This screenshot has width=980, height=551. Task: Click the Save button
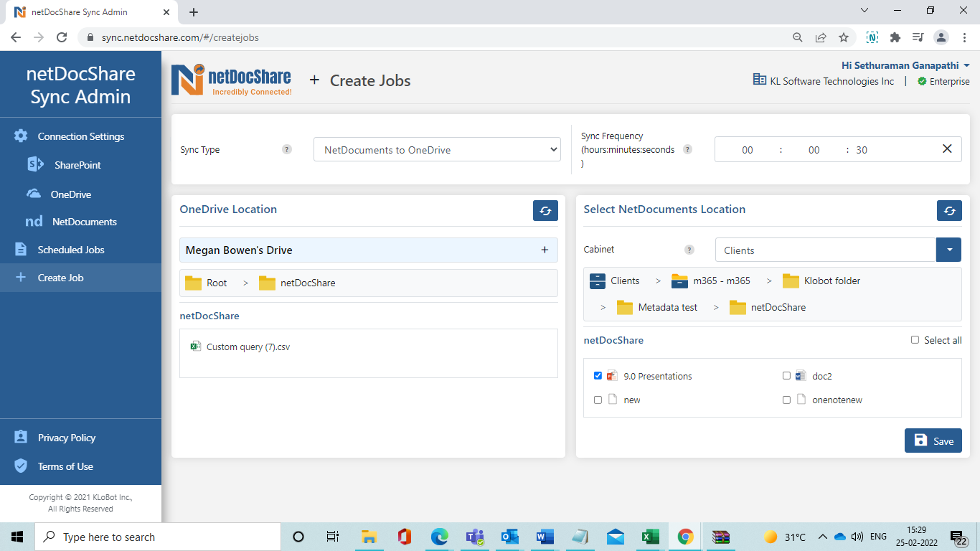click(933, 441)
